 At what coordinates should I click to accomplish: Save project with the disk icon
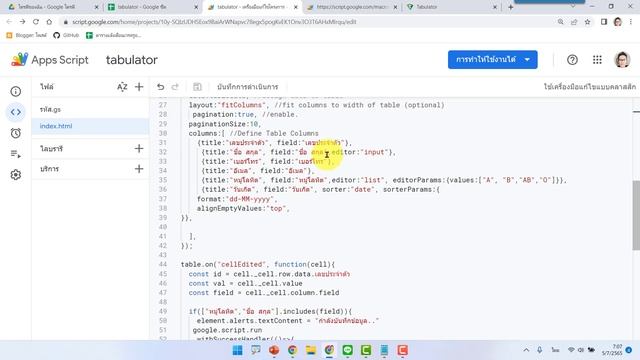tap(197, 87)
